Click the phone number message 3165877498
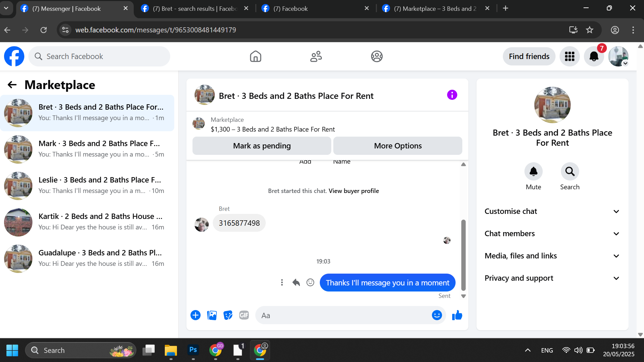The width and height of the screenshot is (644, 362). (239, 223)
